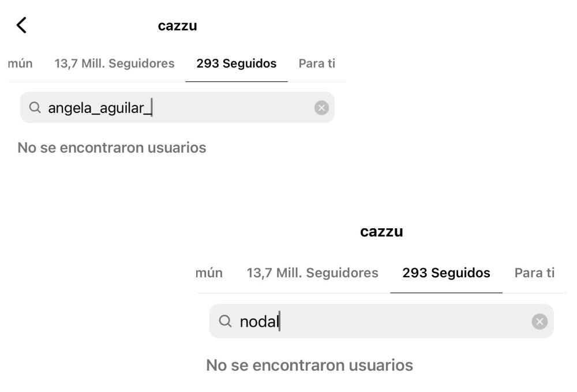Tap the bottom 'No se encontraron usuarios' text

[309, 365]
